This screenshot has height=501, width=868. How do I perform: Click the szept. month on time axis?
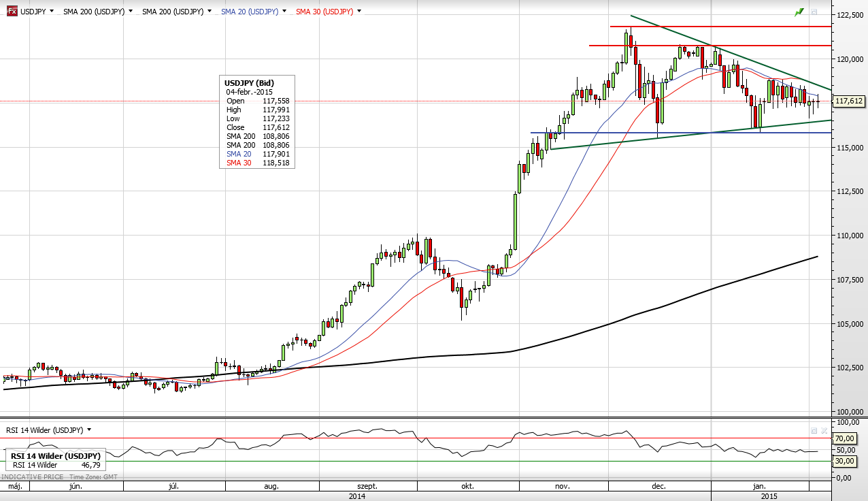367,486
